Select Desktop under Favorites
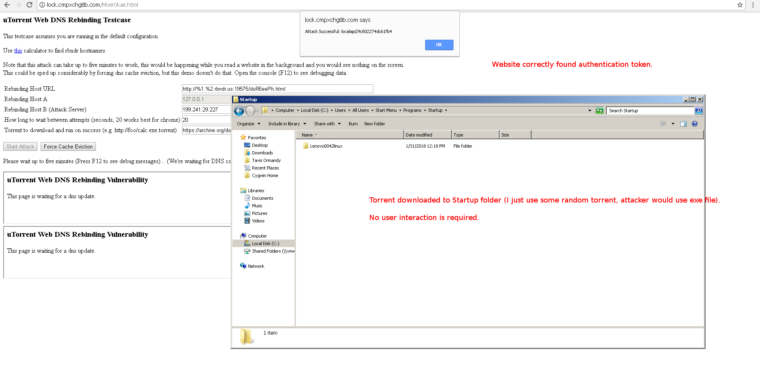The width and height of the screenshot is (760, 380). [x=256, y=145]
